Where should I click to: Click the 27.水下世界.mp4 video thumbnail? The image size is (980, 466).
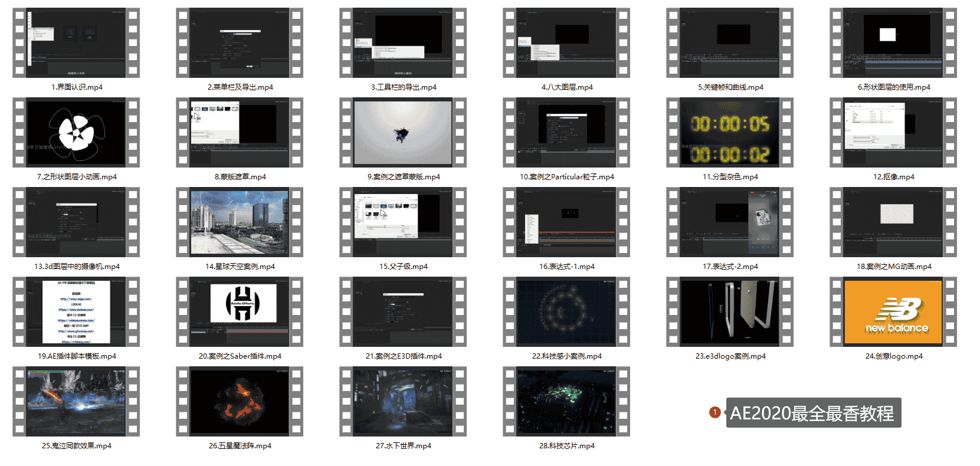[x=403, y=401]
